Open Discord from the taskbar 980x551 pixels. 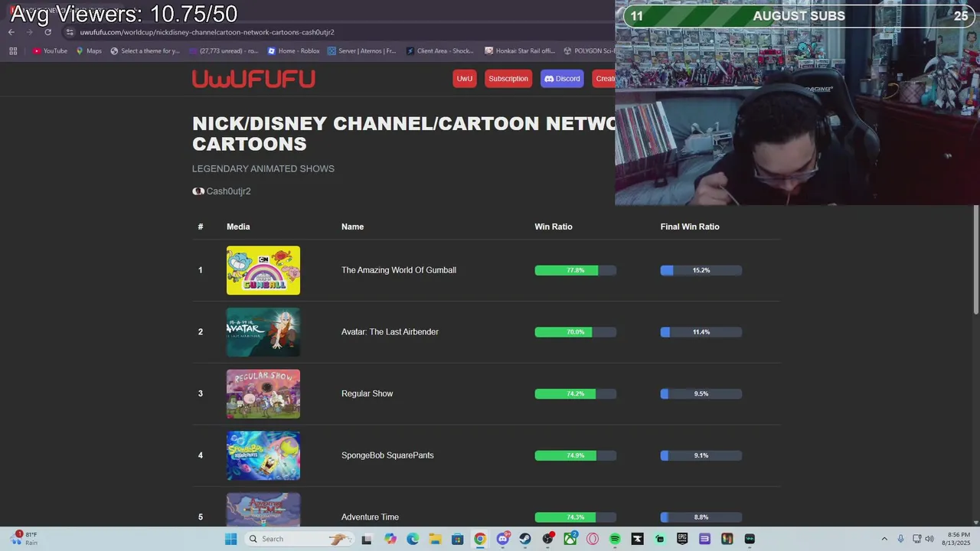[503, 539]
